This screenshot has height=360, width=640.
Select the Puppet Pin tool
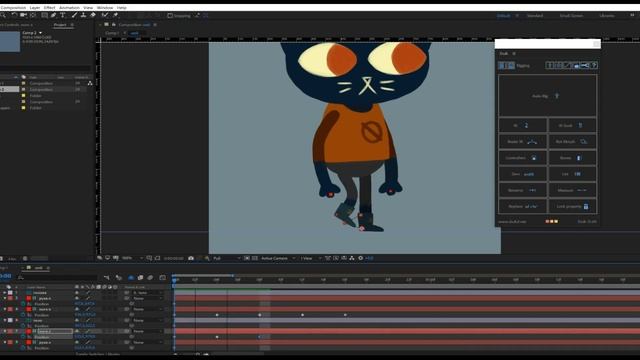tap(116, 15)
